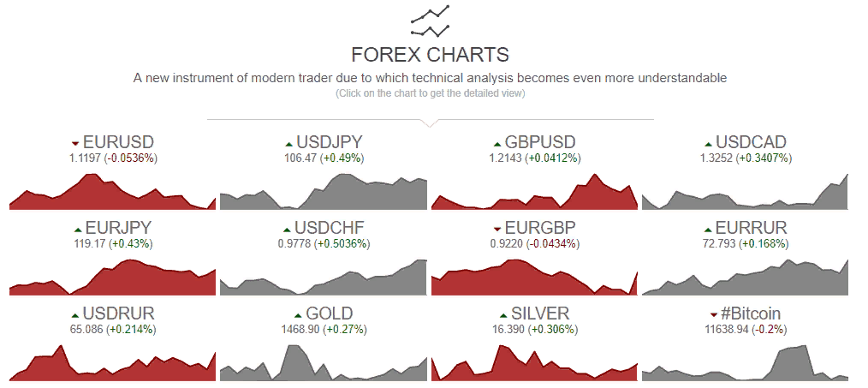This screenshot has width=868, height=388.
Task: Click the green up arrow beside USDJPY
Action: [x=288, y=144]
